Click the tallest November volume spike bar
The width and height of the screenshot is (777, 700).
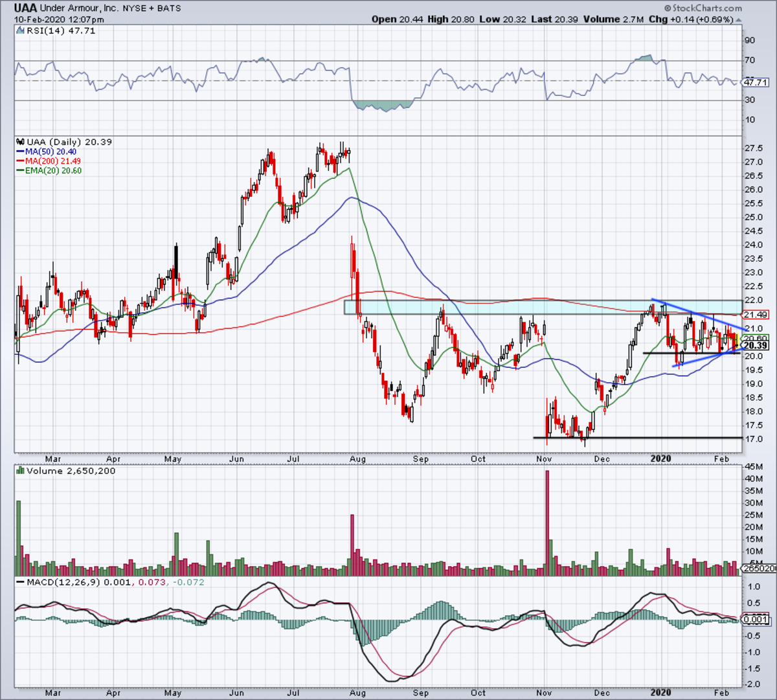(547, 518)
